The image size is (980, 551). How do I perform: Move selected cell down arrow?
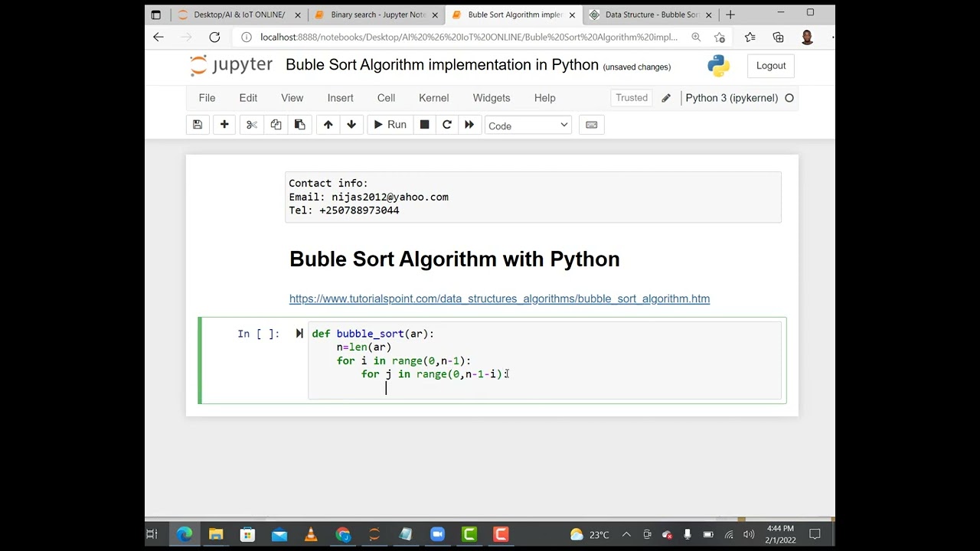[351, 125]
